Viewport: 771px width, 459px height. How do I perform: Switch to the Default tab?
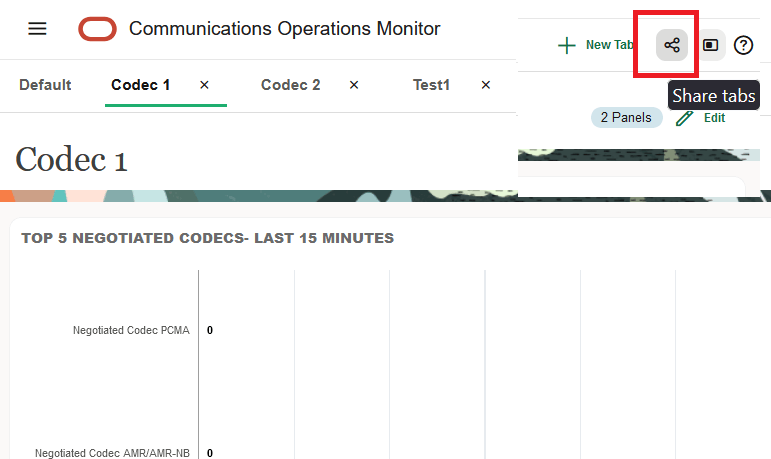pyautogui.click(x=45, y=85)
